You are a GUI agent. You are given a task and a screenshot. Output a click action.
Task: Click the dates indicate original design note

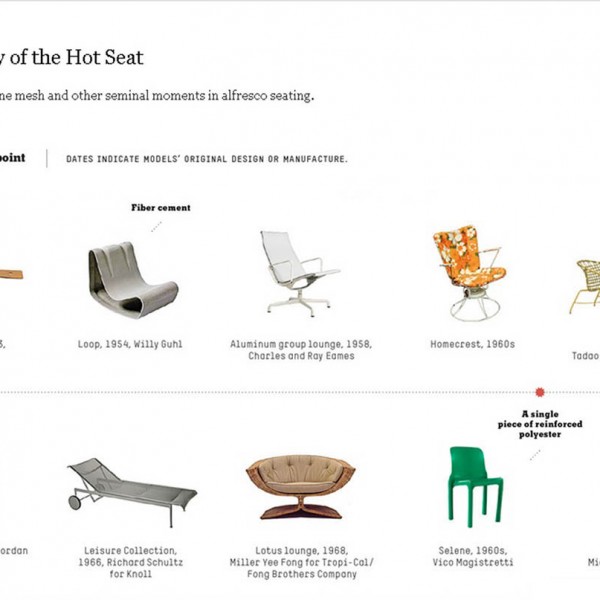point(207,159)
